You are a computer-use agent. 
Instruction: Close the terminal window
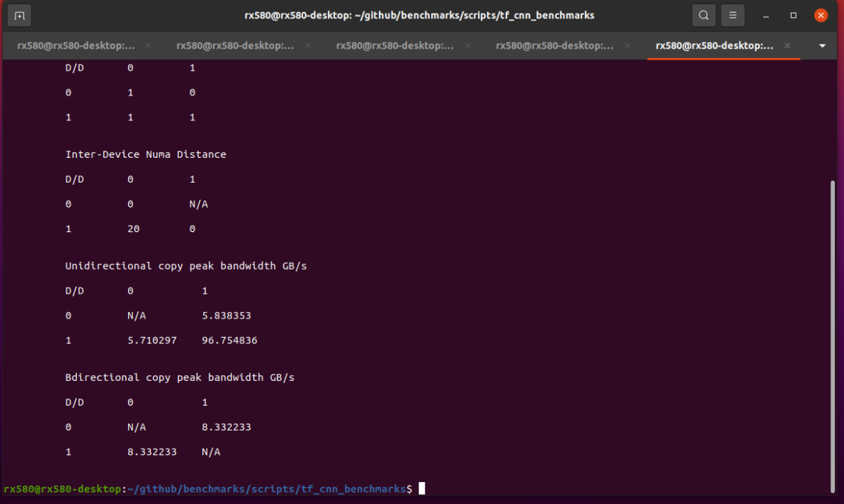point(821,16)
